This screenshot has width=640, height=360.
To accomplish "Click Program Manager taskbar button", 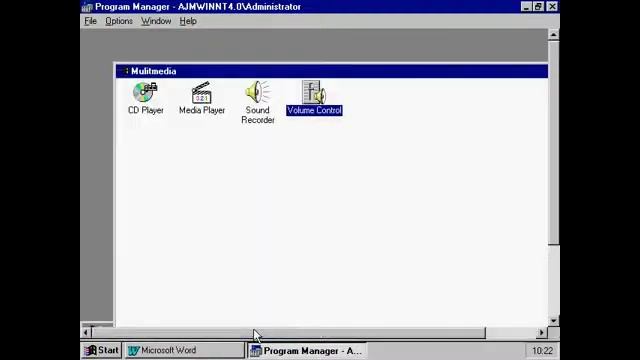I will (x=307, y=350).
